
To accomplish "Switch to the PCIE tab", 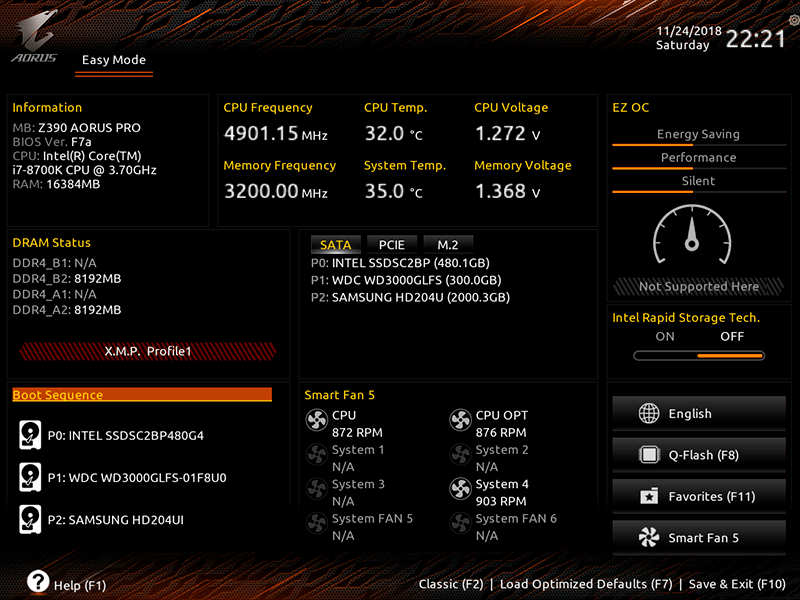I will coord(391,244).
